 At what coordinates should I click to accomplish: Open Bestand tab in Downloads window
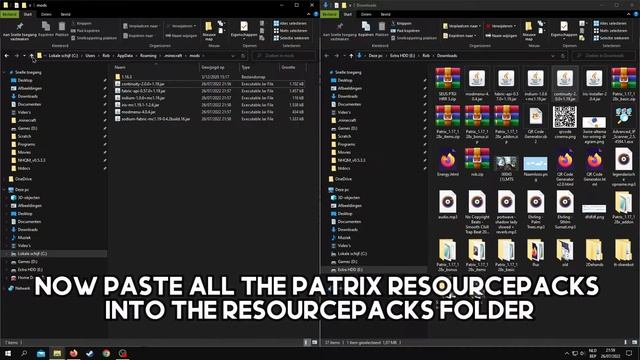click(x=329, y=14)
